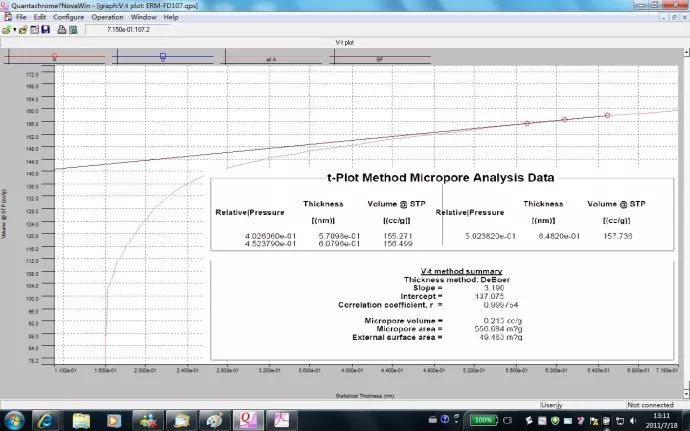690x431 pixels.
Task: Click the red circle legend marker
Action: point(54,57)
